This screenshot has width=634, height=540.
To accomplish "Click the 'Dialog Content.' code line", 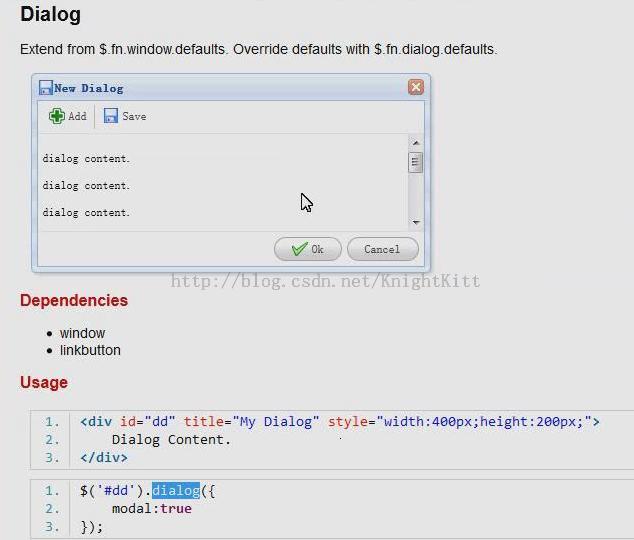I will 171,440.
